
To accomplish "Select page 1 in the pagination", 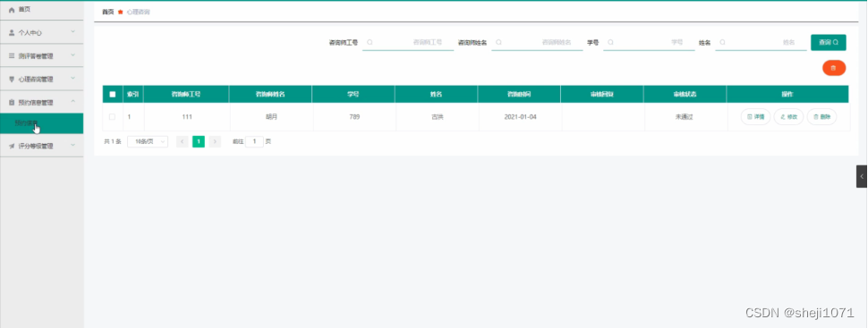I will [x=198, y=141].
